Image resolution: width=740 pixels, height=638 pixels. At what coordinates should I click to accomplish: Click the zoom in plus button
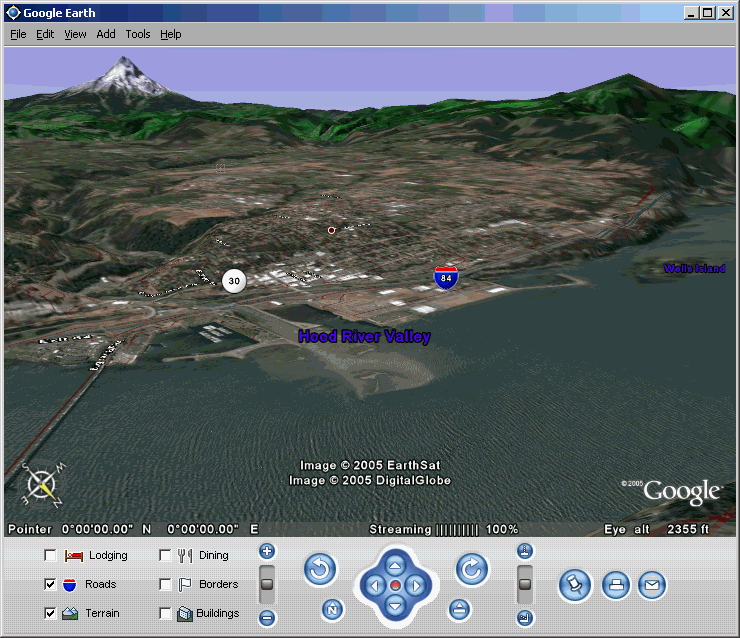[267, 551]
